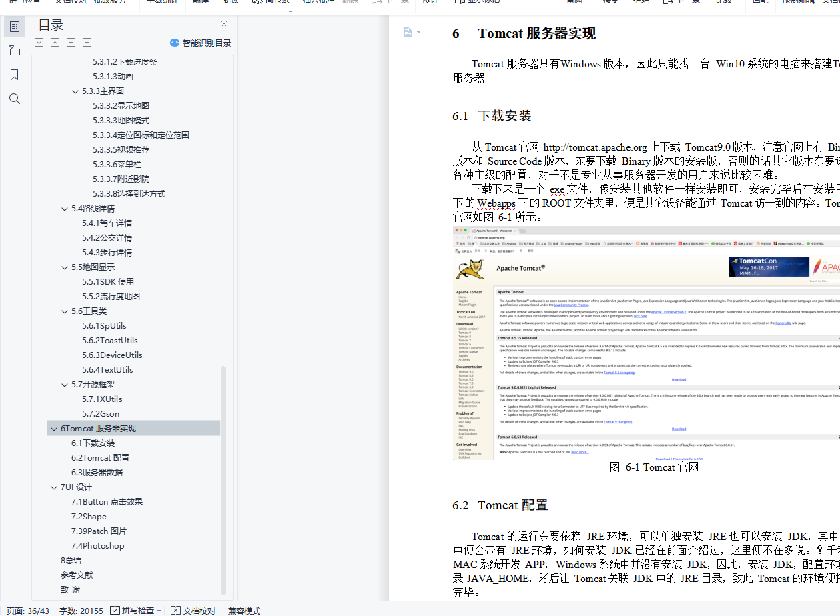Select 5.3.3.2显示地图 outline entry
Image resolution: width=840 pixels, height=616 pixels.
pyautogui.click(x=121, y=106)
